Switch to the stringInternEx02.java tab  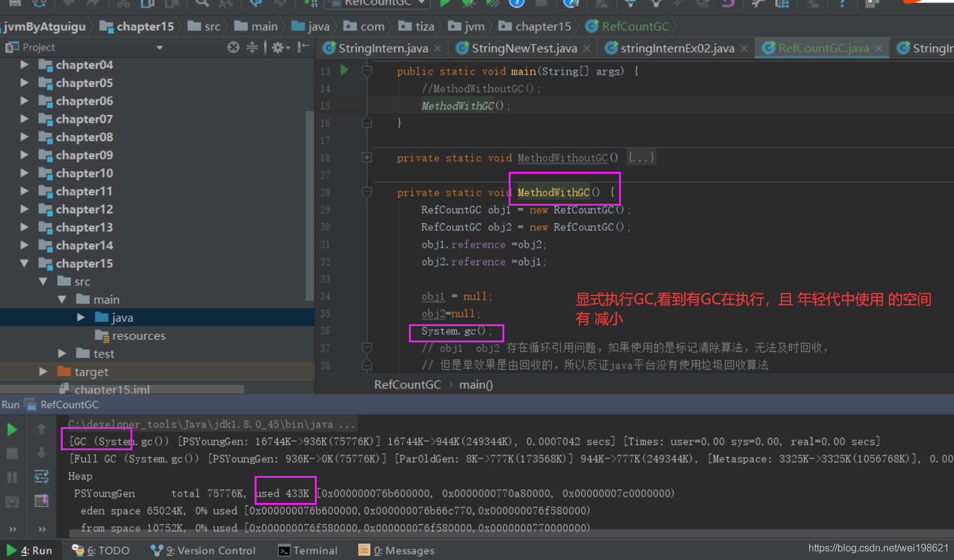pyautogui.click(x=677, y=48)
